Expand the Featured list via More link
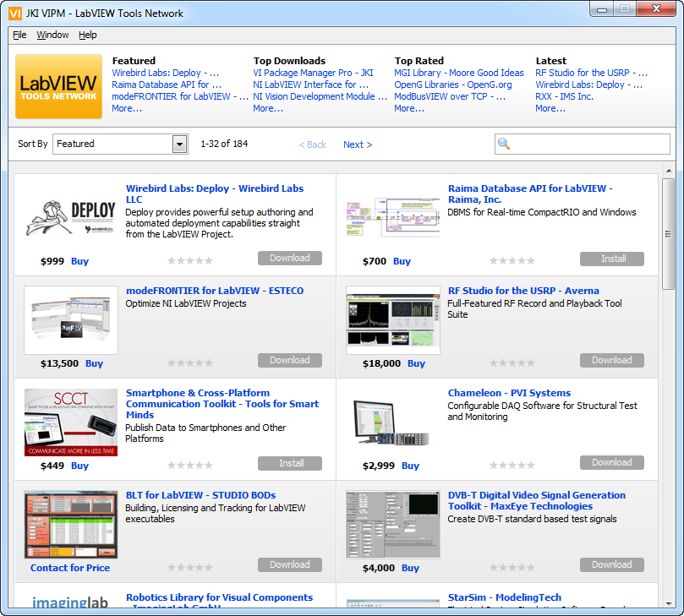 (127, 108)
